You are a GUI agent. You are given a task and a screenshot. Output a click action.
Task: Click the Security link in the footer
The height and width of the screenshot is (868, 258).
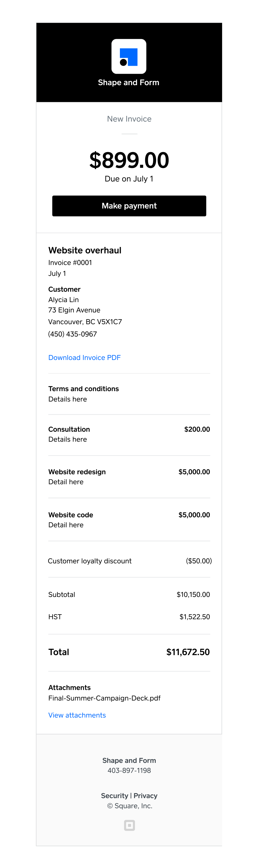point(115,795)
